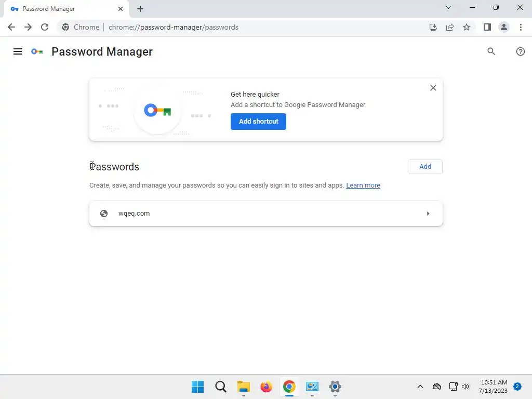This screenshot has height=399, width=532.
Task: Open Settings gear in taskbar
Action: (335, 387)
